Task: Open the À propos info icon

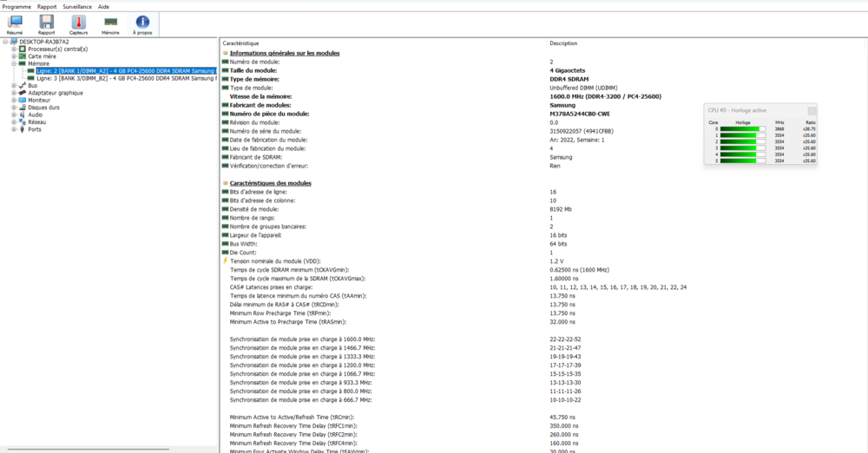Action: pos(142,24)
